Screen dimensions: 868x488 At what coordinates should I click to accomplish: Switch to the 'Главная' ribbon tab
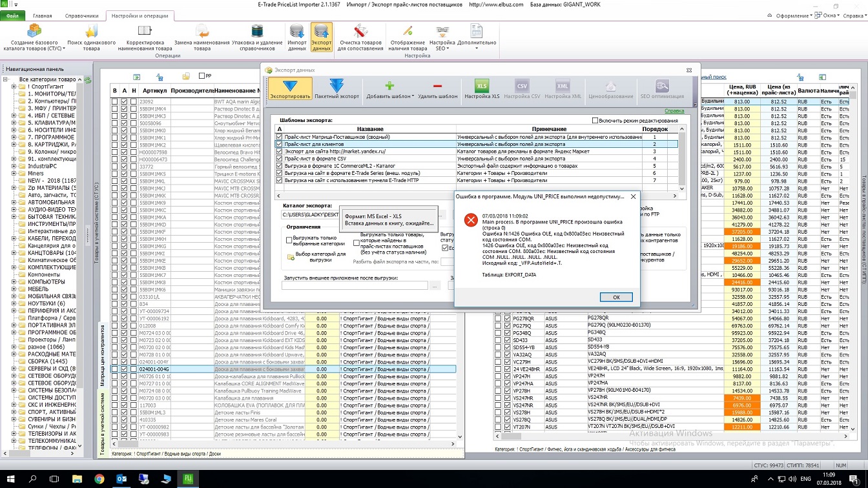43,15
